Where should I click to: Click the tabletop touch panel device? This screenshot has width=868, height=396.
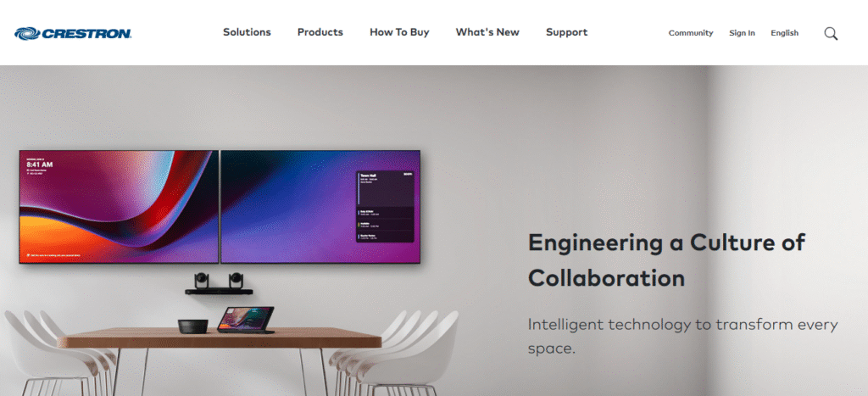245,321
